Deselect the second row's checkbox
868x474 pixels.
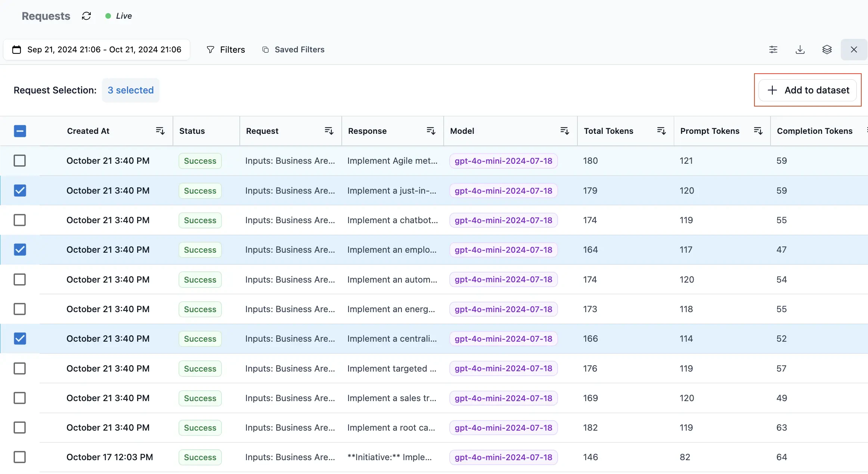click(20, 190)
